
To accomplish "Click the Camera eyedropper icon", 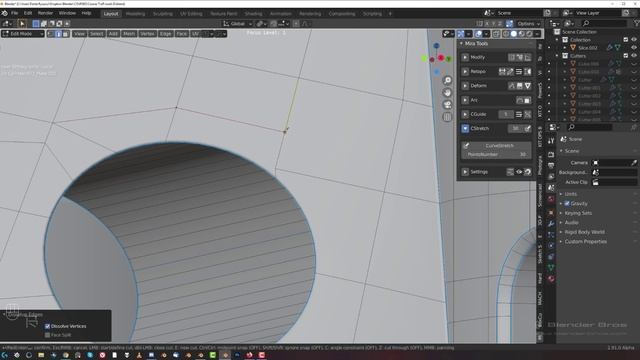I will coord(634,162).
